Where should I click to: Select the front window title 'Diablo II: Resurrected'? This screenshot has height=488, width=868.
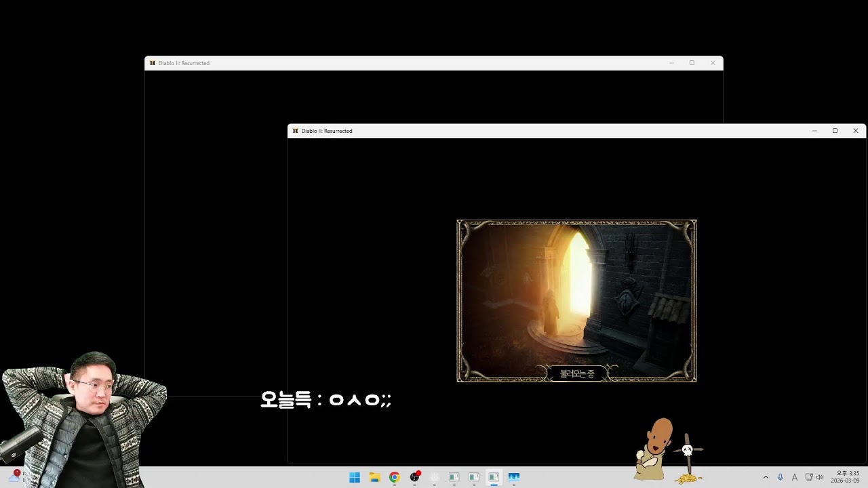coord(327,131)
